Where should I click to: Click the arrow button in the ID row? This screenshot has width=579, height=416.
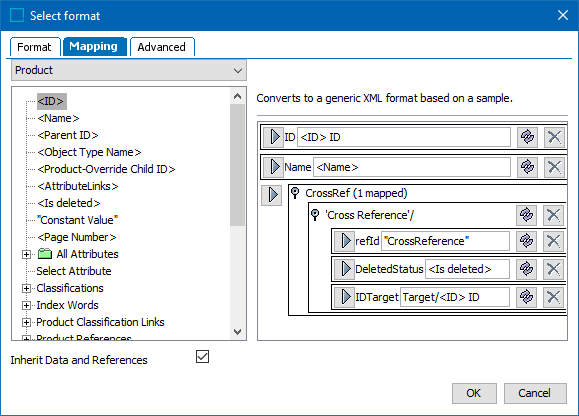pos(274,137)
